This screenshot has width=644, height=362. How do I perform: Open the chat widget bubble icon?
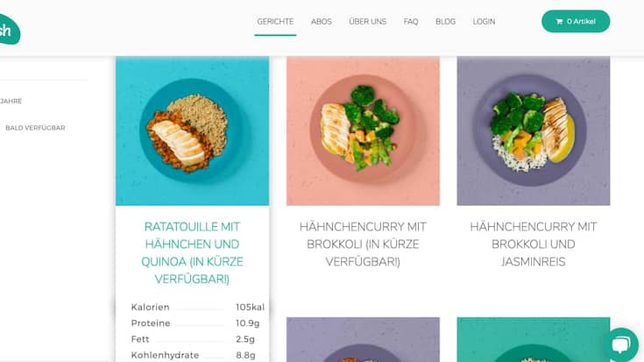[x=621, y=344]
